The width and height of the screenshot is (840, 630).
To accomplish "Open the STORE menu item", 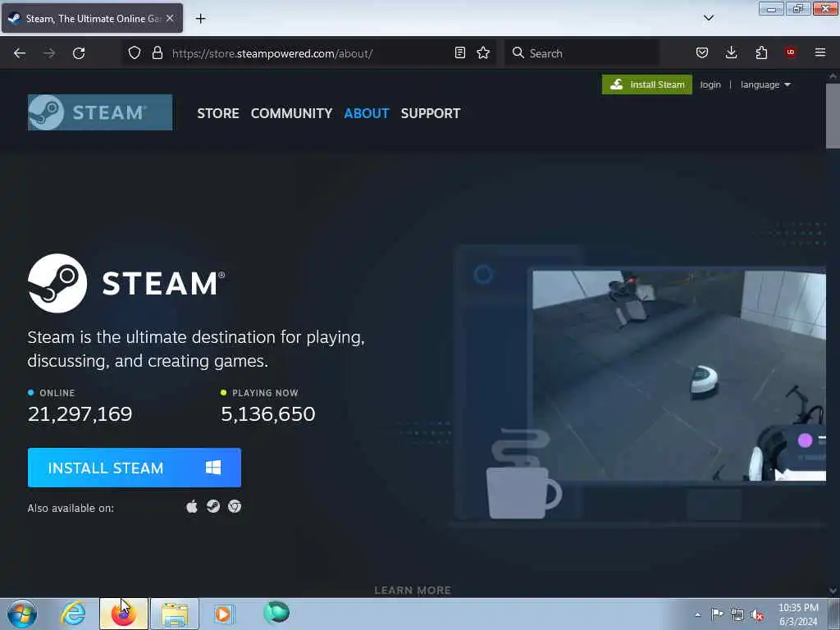I will pyautogui.click(x=218, y=113).
